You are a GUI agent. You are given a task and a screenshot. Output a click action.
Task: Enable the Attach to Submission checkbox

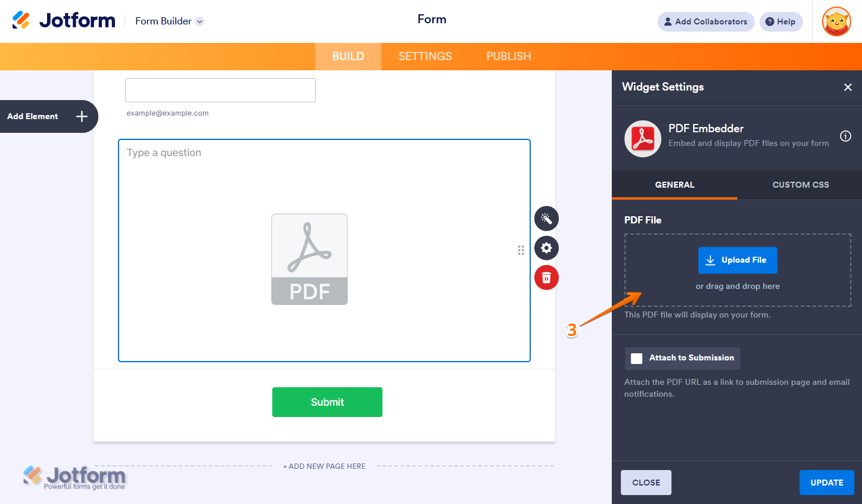pos(636,358)
